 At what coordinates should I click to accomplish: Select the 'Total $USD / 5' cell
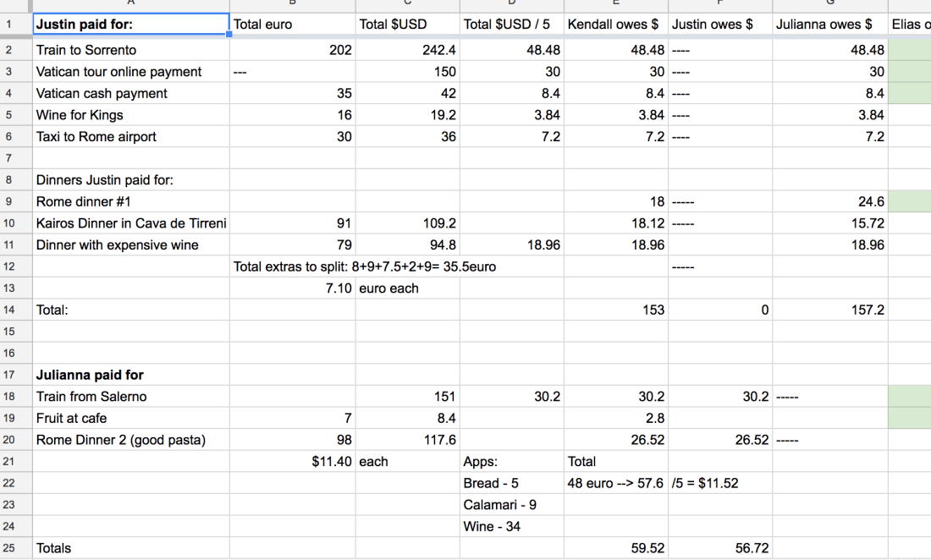512,25
